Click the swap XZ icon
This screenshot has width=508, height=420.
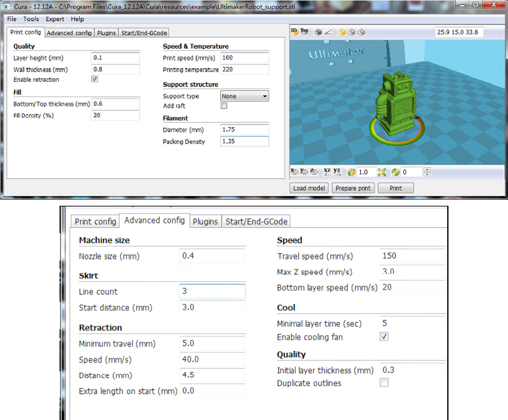[x=327, y=172]
